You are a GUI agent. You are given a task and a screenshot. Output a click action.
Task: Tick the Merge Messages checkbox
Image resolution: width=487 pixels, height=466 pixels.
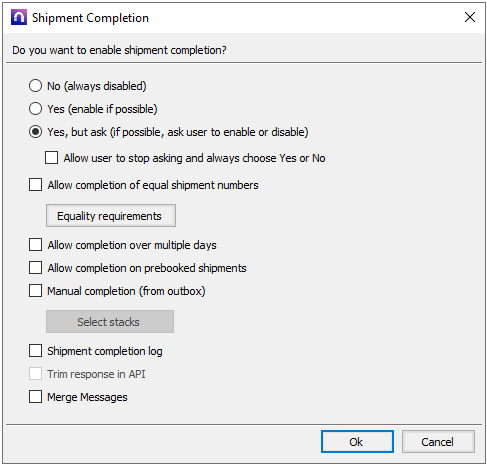pyautogui.click(x=35, y=397)
